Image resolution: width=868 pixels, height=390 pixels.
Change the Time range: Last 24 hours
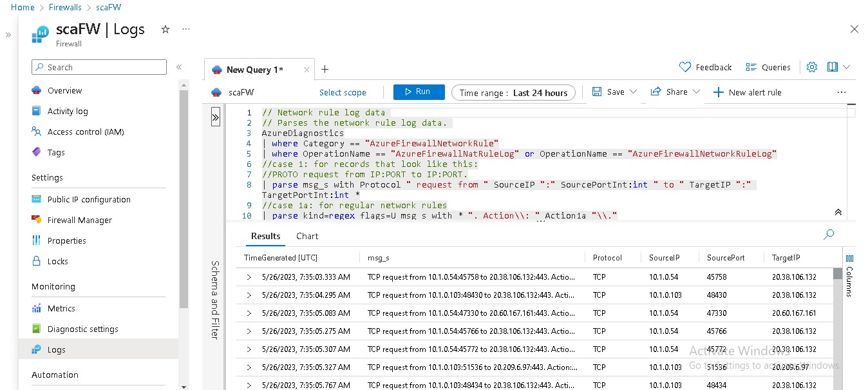pyautogui.click(x=513, y=93)
